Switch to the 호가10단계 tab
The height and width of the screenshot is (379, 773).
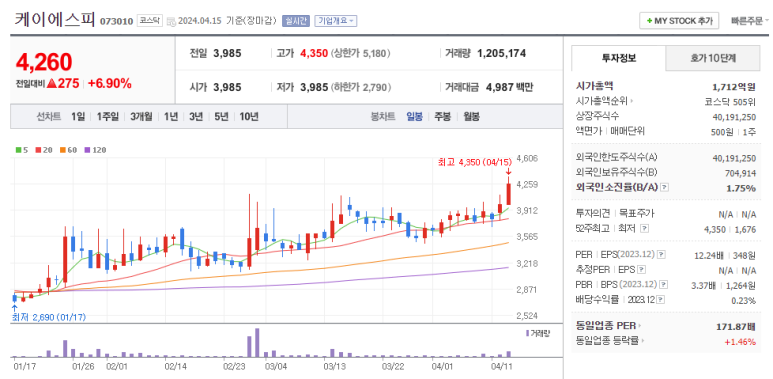[x=712, y=58]
